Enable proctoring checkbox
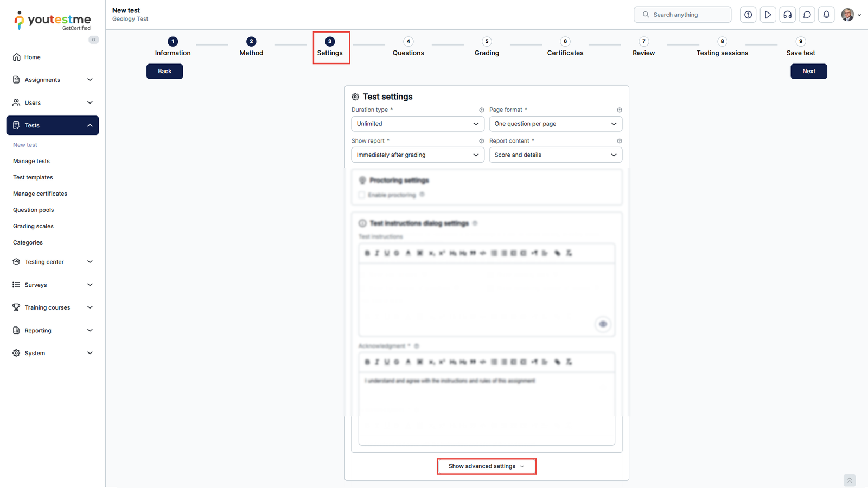This screenshot has width=868, height=488. pos(361,195)
